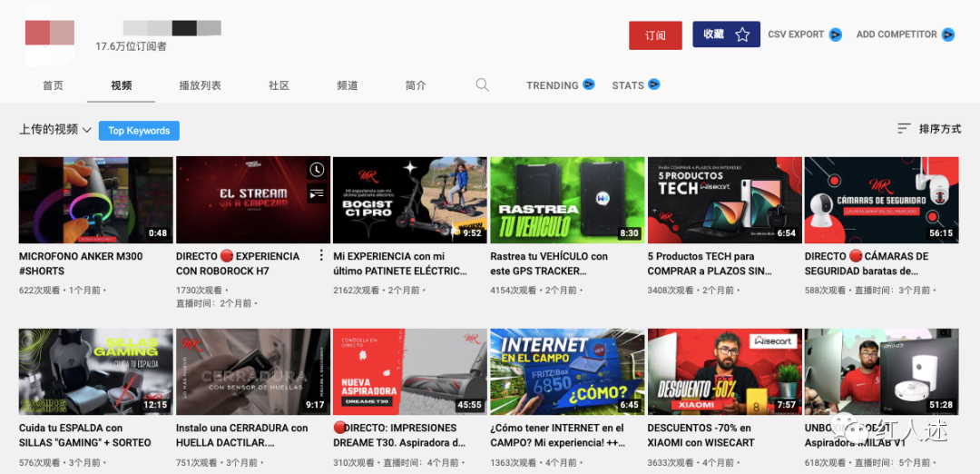Open the NUEVA ASPIRADORA DREAME T20 thumbnail
Viewport: 980px width, 474px height.
point(410,372)
